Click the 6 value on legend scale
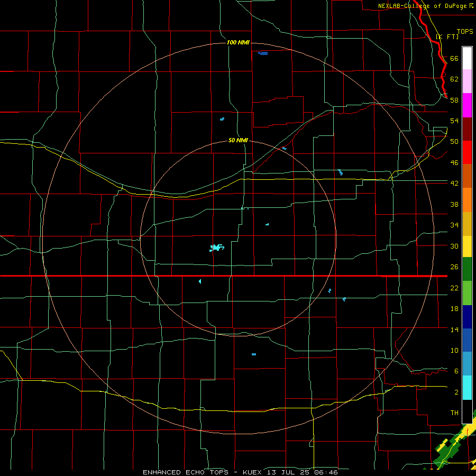This screenshot has height=476, width=476. click(x=456, y=371)
